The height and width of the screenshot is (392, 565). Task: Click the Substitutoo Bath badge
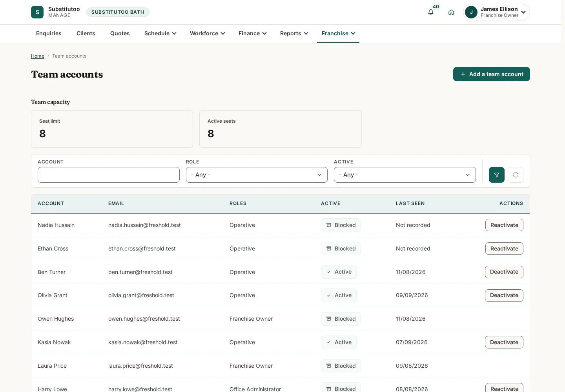pos(118,12)
